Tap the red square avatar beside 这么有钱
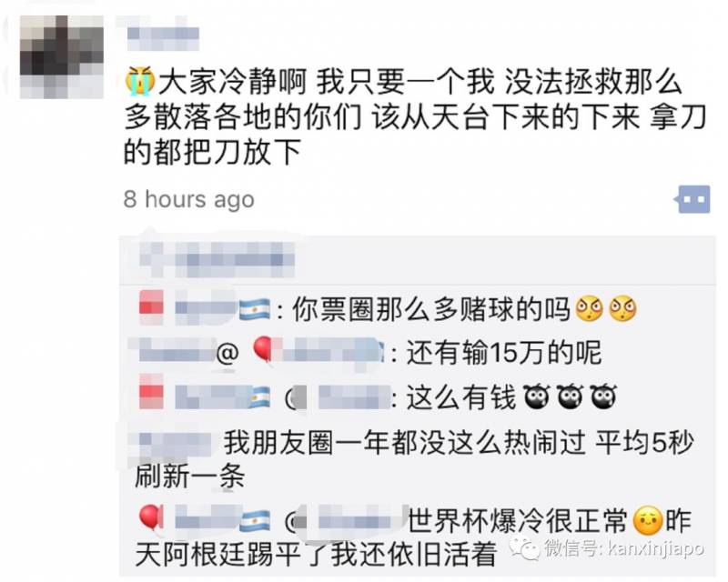The height and width of the screenshot is (582, 728). click(x=151, y=393)
